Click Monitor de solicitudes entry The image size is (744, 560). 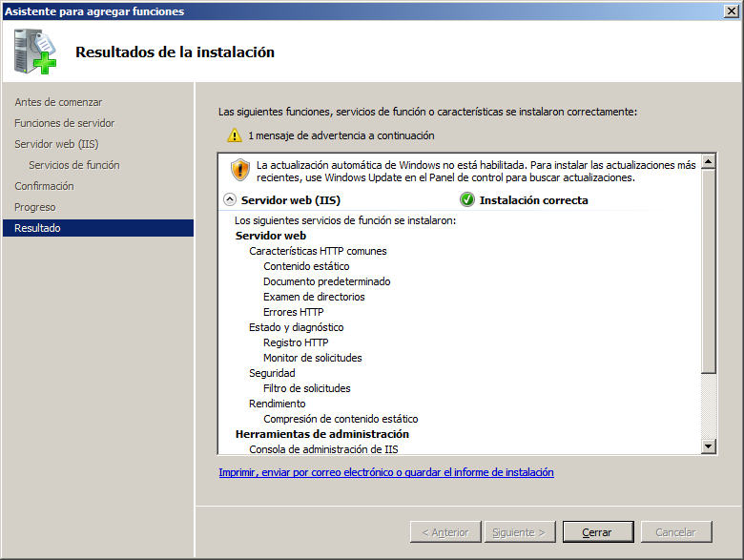(x=313, y=358)
